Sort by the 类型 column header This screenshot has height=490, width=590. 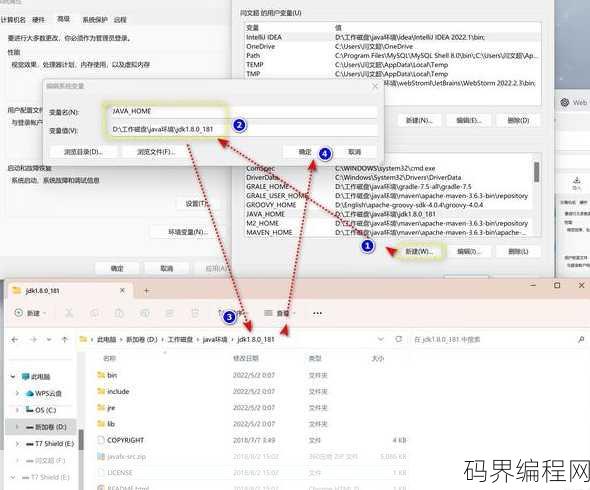click(x=315, y=358)
